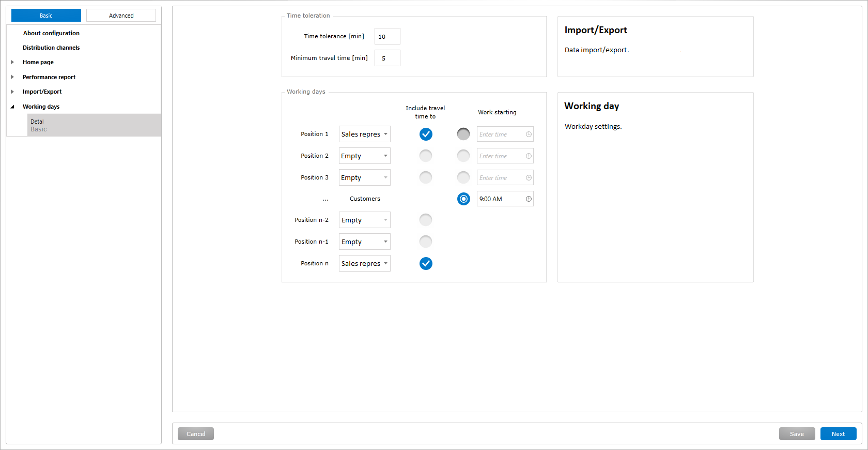Click the Time tolerance input field
868x450 pixels.
387,37
